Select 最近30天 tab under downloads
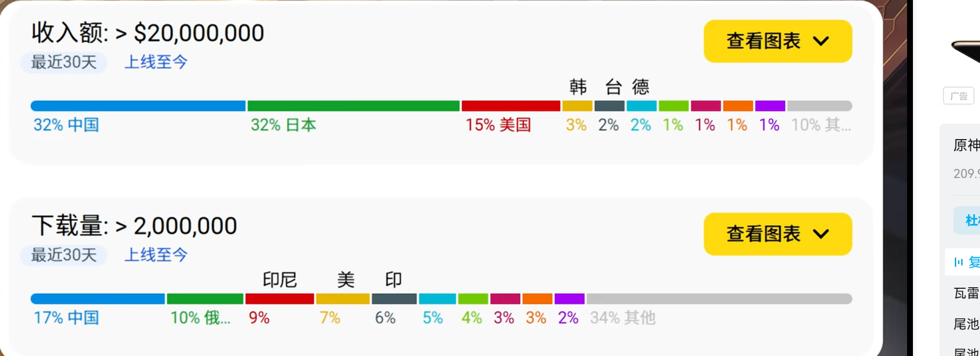This screenshot has height=356, width=980. (x=64, y=255)
